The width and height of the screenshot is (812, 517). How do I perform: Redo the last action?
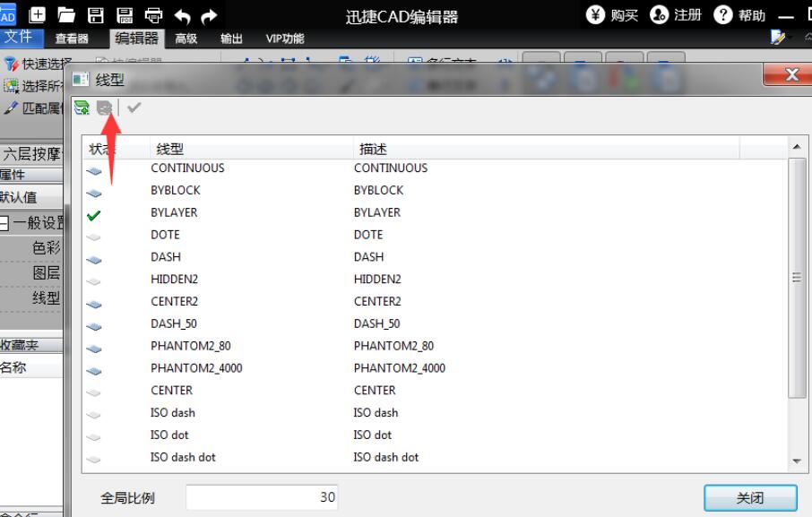coord(209,16)
